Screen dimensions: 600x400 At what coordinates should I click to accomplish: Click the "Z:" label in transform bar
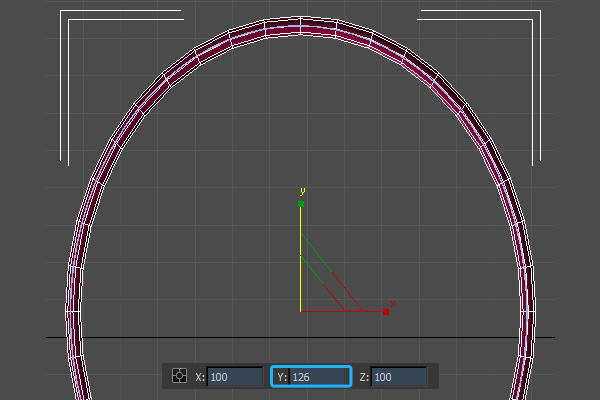tap(364, 377)
